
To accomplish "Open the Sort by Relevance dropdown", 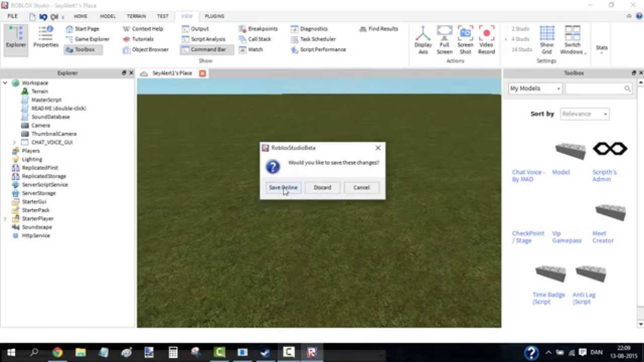I will [585, 114].
